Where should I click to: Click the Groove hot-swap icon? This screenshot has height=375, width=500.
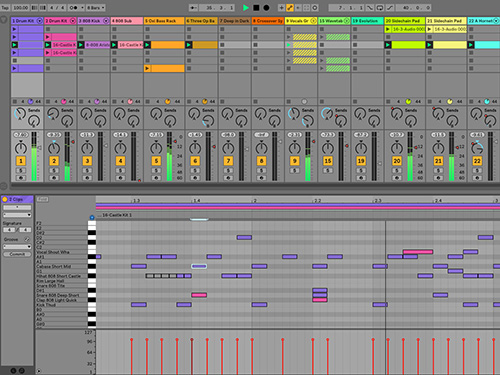point(27,239)
